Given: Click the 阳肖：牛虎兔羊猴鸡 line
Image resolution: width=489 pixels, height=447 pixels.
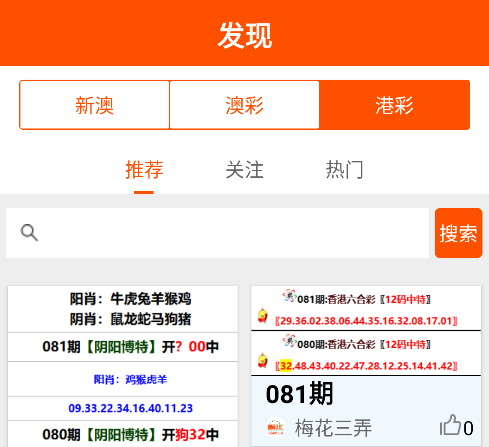Looking at the screenshot, I should pos(130,299).
